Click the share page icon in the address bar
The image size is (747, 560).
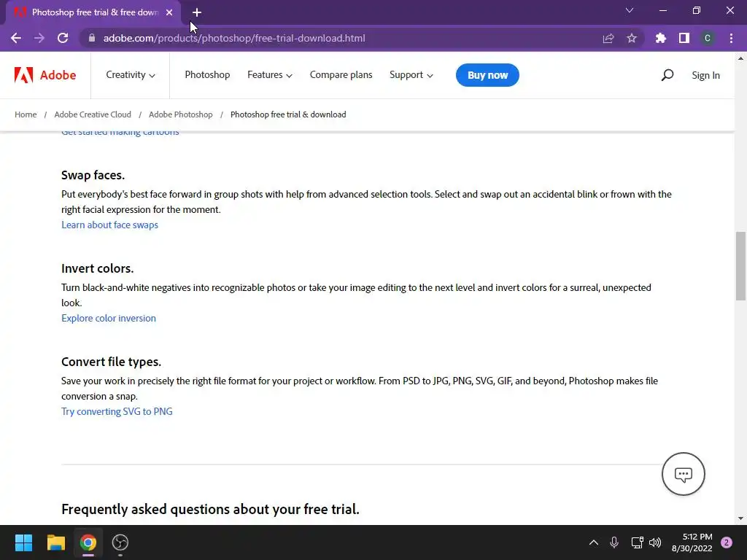pos(608,38)
